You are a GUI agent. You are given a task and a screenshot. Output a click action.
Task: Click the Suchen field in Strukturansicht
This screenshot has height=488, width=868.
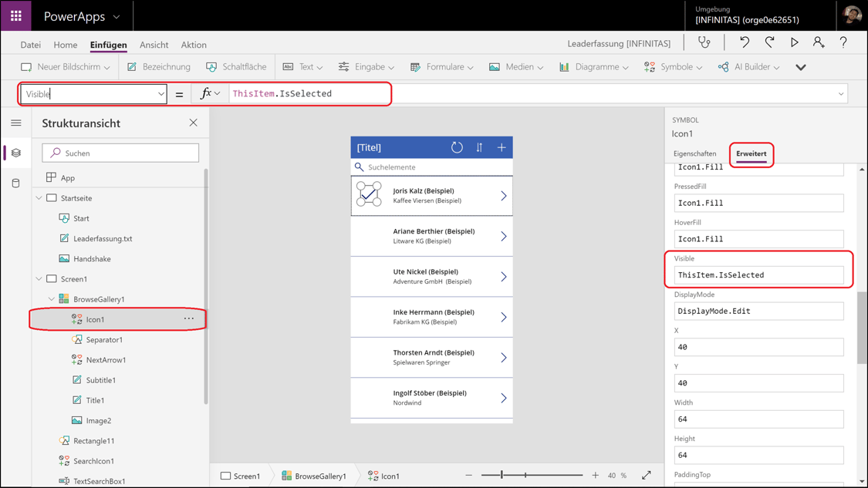coord(120,153)
